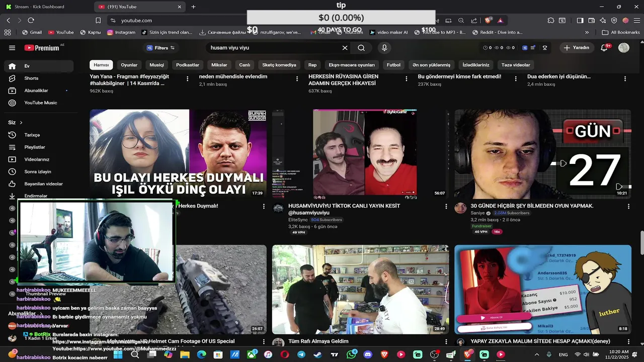Open the Ev home sidebar item
This screenshot has width=644, height=362.
[x=39, y=66]
